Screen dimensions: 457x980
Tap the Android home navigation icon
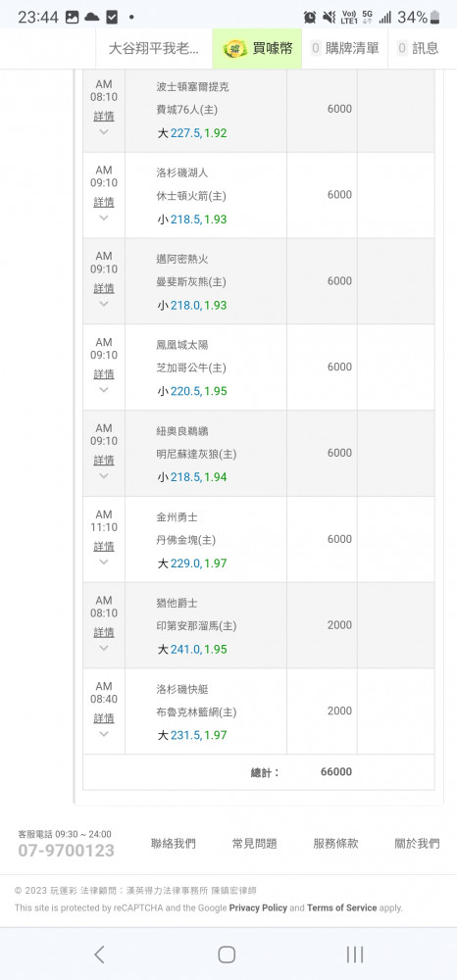tap(227, 954)
